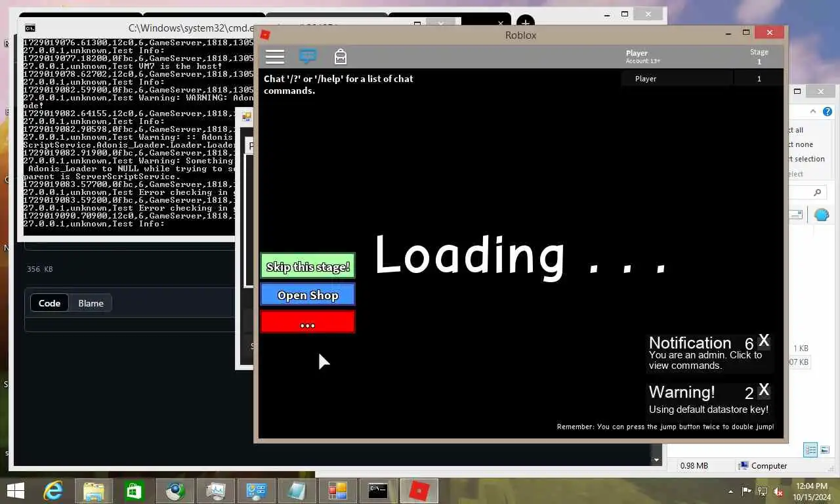Toggle the Roblox chat bubble icon
Image resolution: width=840 pixels, height=504 pixels.
pos(307,56)
